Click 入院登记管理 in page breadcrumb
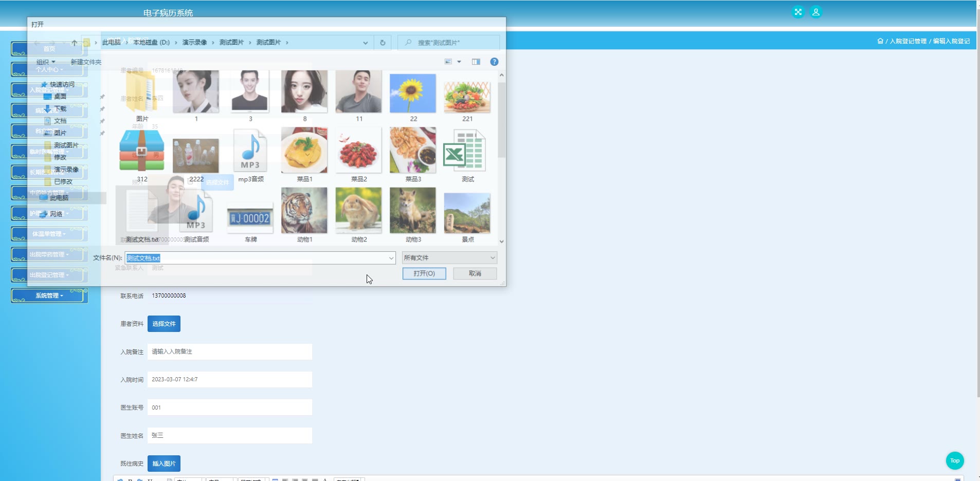The height and width of the screenshot is (481, 980). [908, 41]
